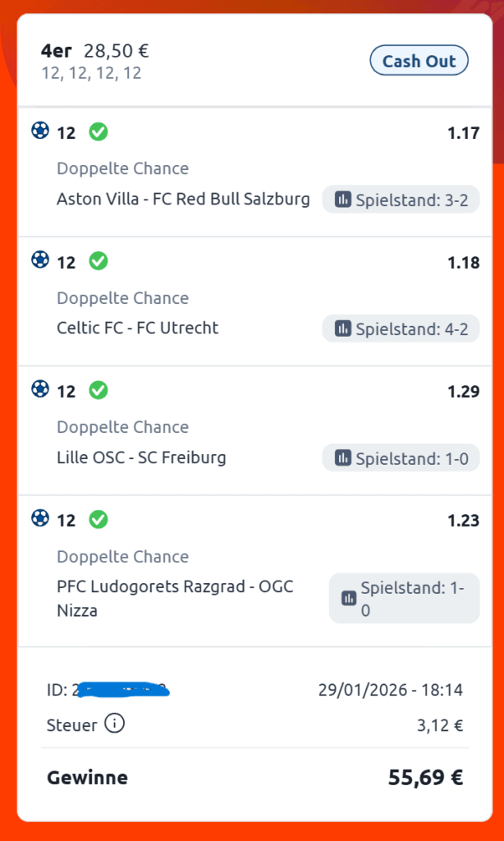Screen dimensions: 504x841
Task: Click the green checkmark on Aston Villa bet
Action: [x=99, y=131]
